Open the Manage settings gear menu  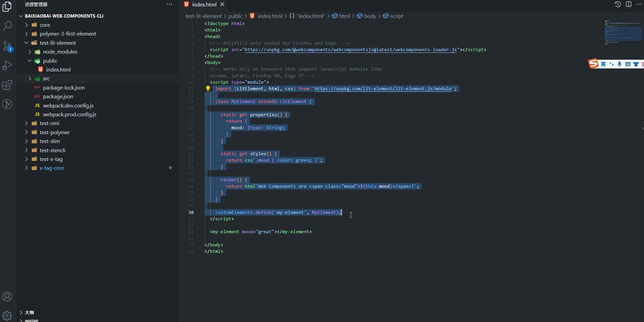(7, 315)
